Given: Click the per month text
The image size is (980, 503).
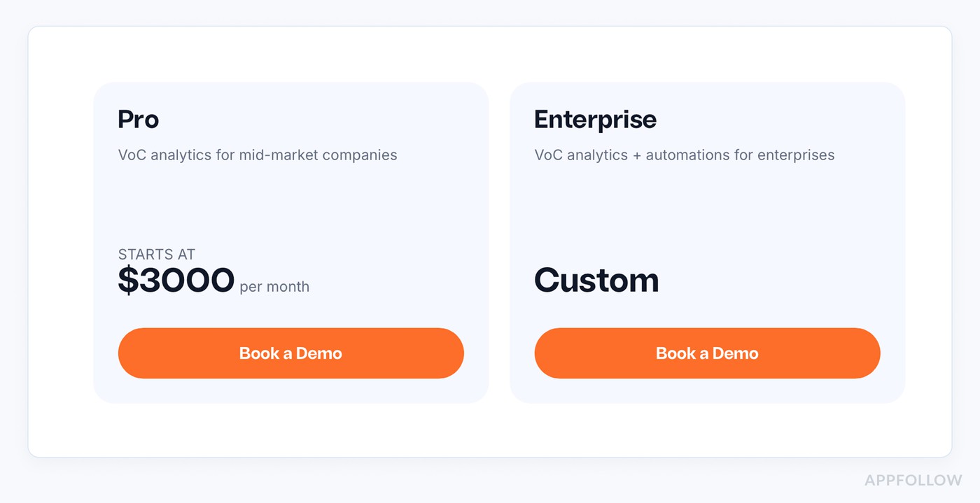Looking at the screenshot, I should [274, 287].
